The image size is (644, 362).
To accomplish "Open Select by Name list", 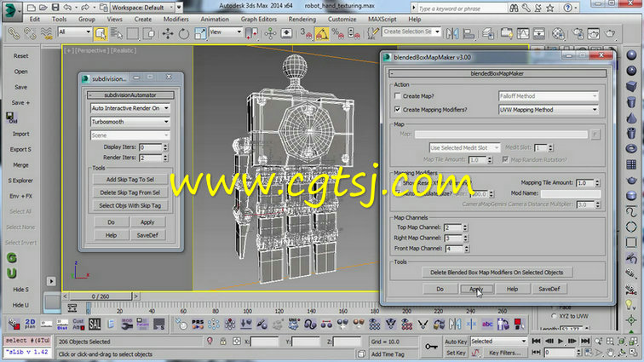I will [x=117, y=33].
